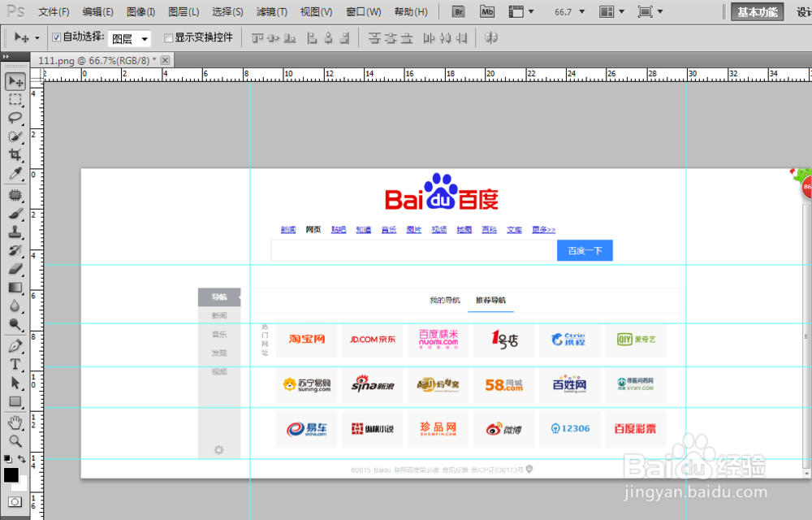The height and width of the screenshot is (520, 812).
Task: Select the Patch healing tool
Action: click(x=15, y=195)
